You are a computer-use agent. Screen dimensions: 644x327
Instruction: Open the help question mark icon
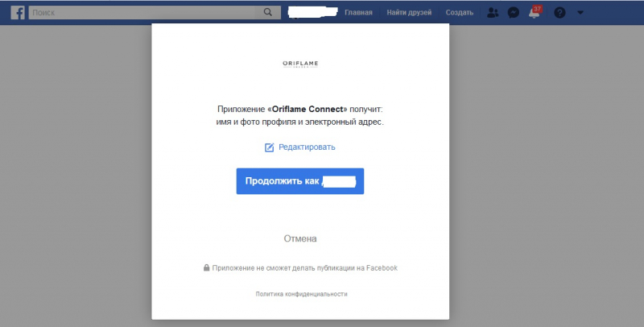point(559,13)
